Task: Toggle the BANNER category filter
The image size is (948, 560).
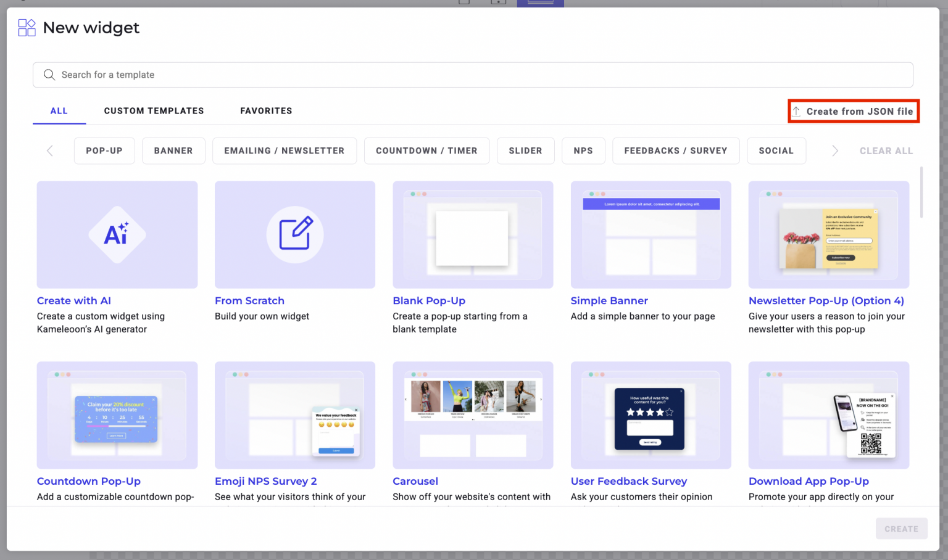Action: click(x=173, y=150)
